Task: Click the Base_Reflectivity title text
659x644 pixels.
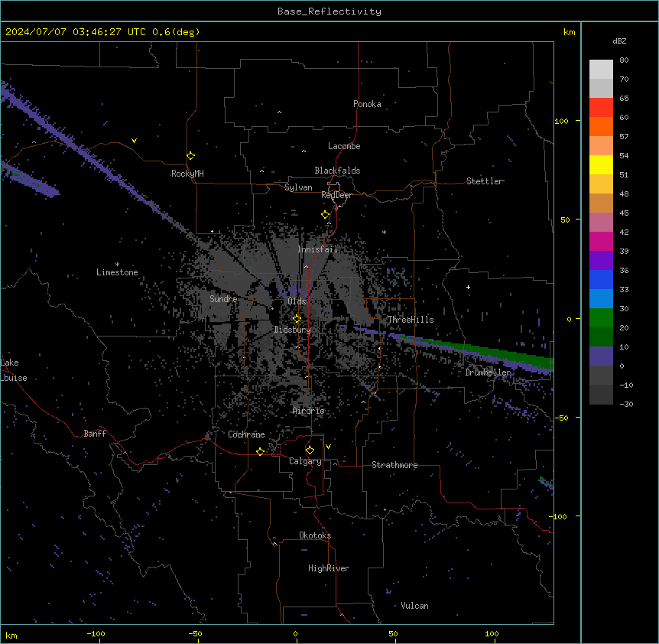Action: tap(329, 11)
